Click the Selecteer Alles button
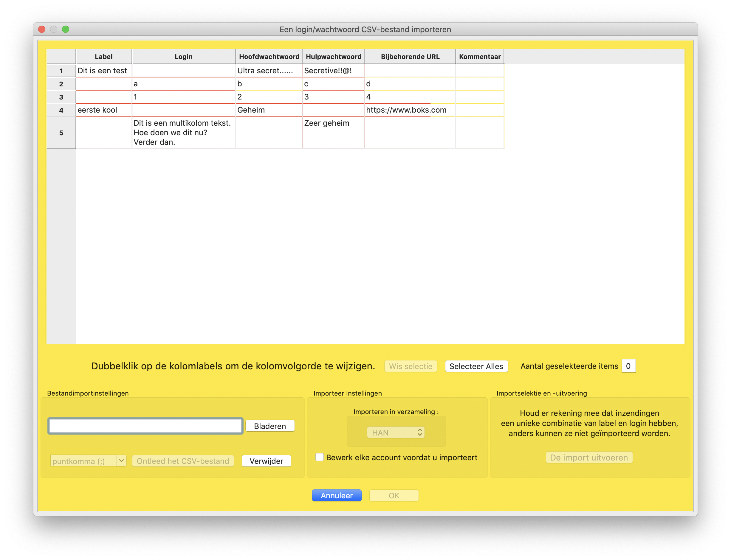 [476, 366]
